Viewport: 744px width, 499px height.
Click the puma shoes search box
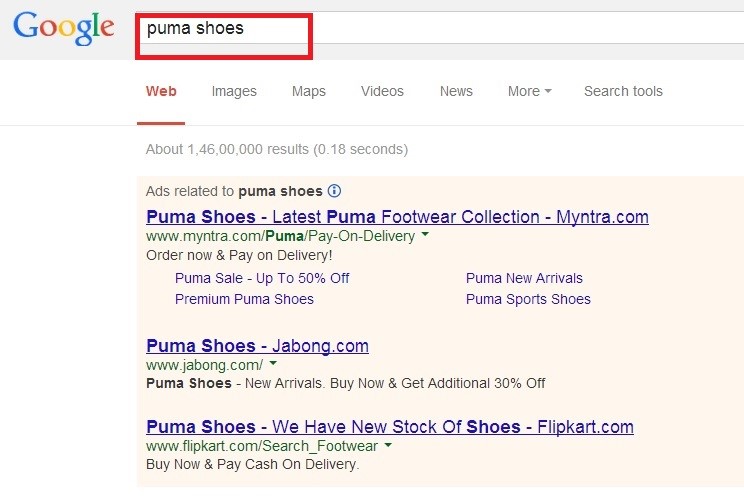[440, 28]
